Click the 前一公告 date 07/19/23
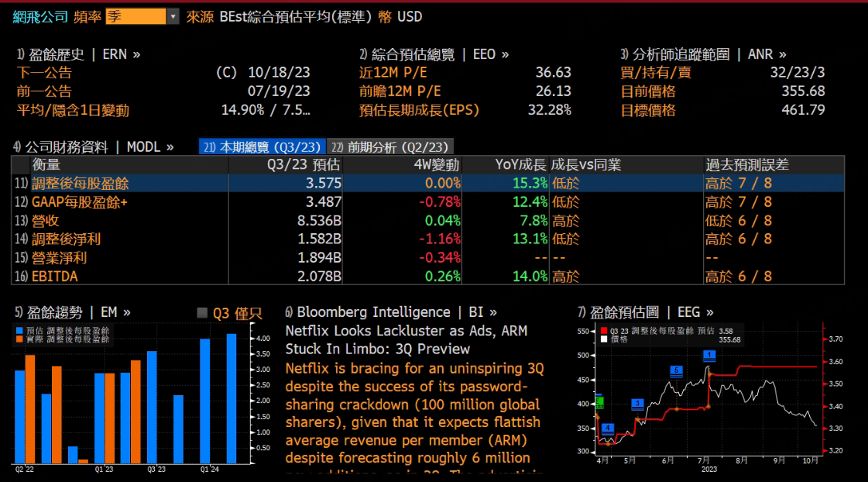The height and width of the screenshot is (482, 868). pyautogui.click(x=279, y=91)
